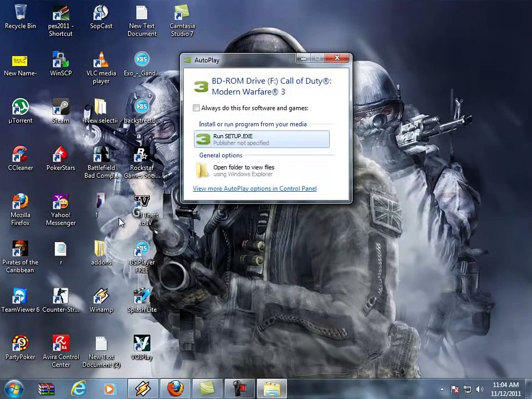Select the VLC media player icon
Viewport: 532px width, 399px height.
(101, 67)
